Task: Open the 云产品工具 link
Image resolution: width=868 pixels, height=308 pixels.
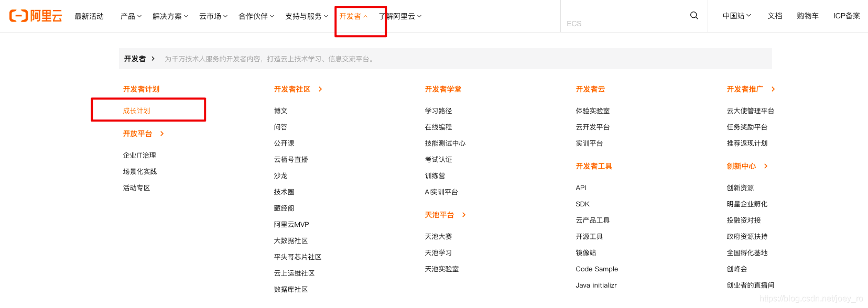Action: click(x=593, y=220)
